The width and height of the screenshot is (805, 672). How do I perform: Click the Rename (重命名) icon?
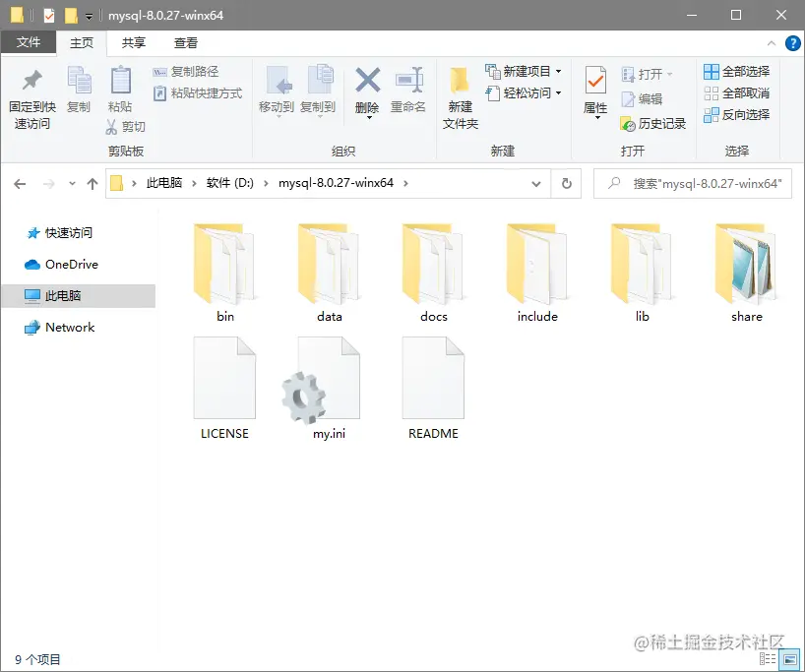(x=408, y=81)
